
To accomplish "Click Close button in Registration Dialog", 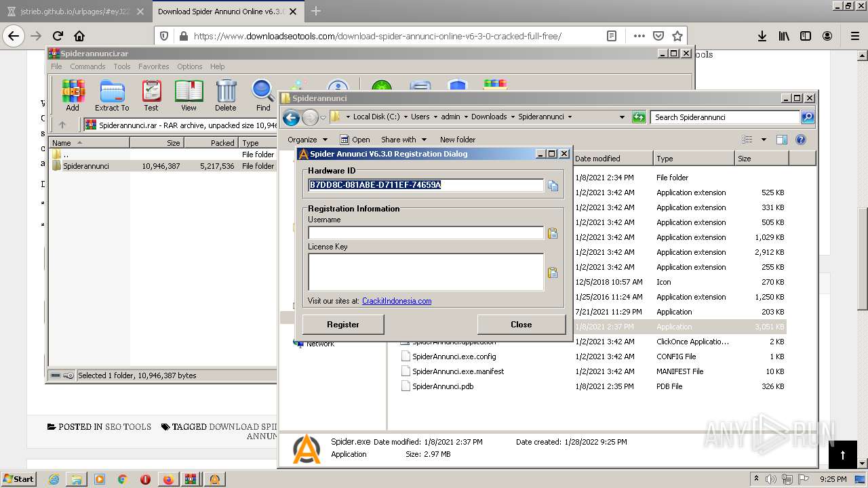I will coord(521,325).
